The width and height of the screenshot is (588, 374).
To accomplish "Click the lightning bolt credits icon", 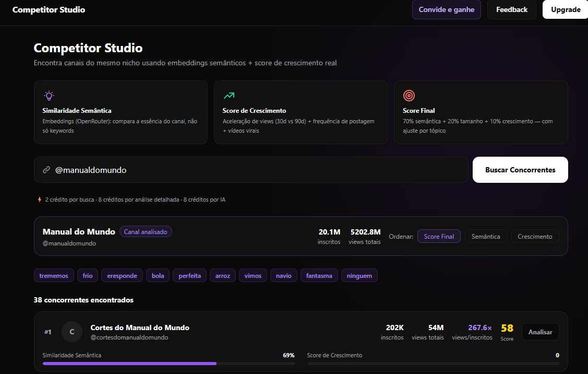I will point(39,200).
